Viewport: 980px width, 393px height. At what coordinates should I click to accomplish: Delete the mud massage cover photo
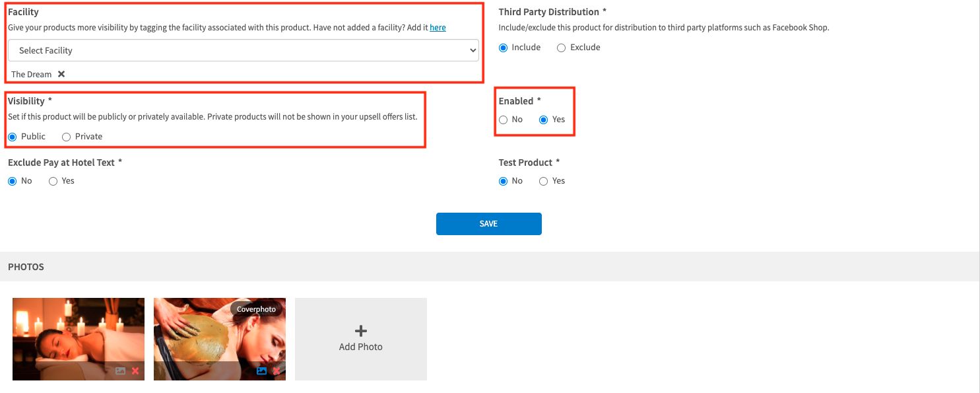pos(277,371)
